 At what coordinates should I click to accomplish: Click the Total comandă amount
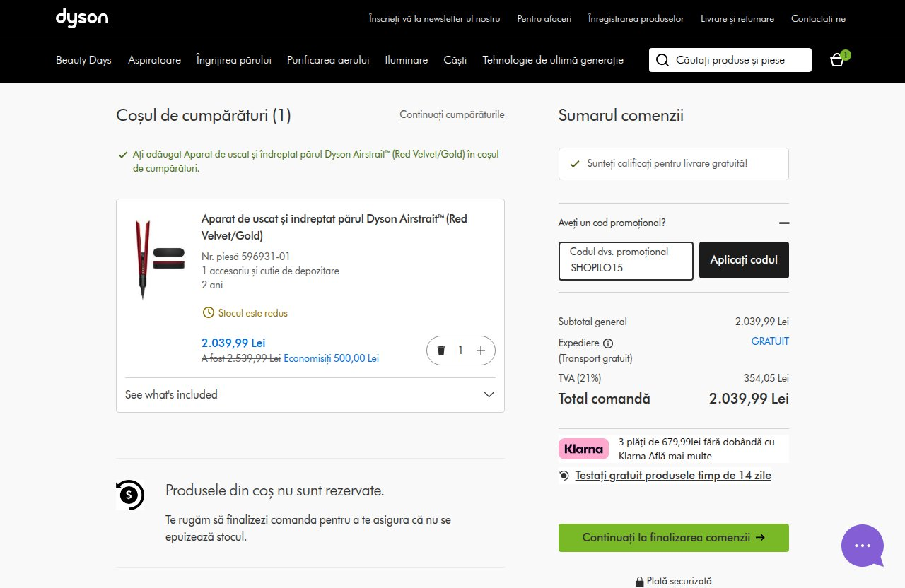[749, 399]
